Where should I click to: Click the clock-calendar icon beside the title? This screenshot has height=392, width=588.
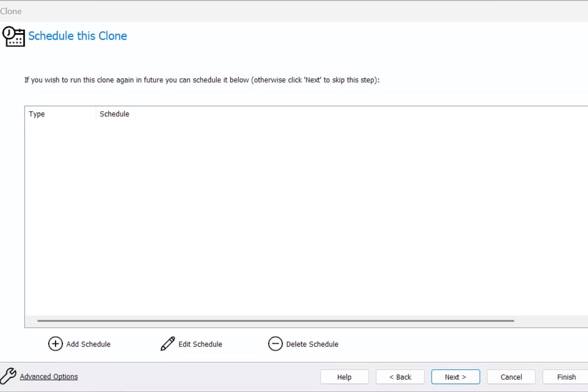pyautogui.click(x=14, y=35)
